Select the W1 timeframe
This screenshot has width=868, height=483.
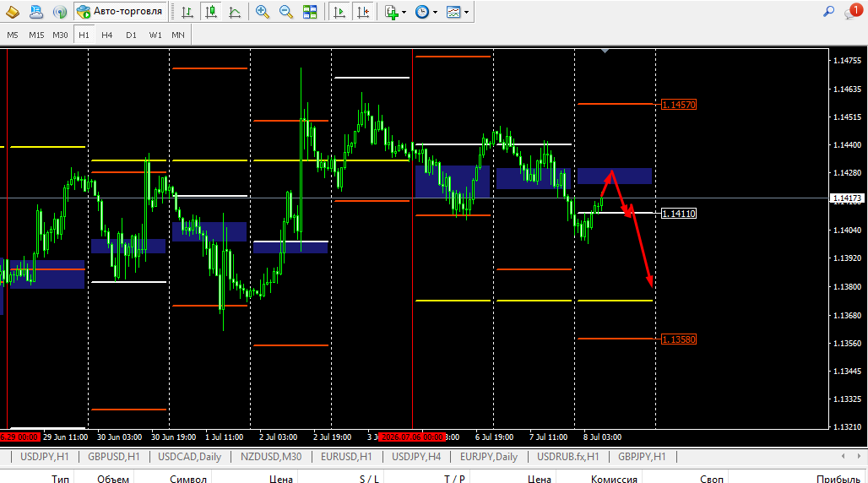click(155, 35)
